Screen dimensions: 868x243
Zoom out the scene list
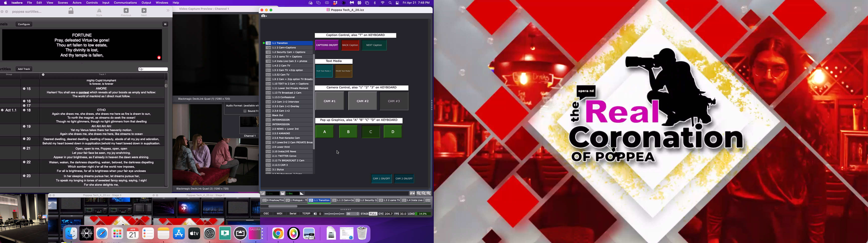click(419, 193)
